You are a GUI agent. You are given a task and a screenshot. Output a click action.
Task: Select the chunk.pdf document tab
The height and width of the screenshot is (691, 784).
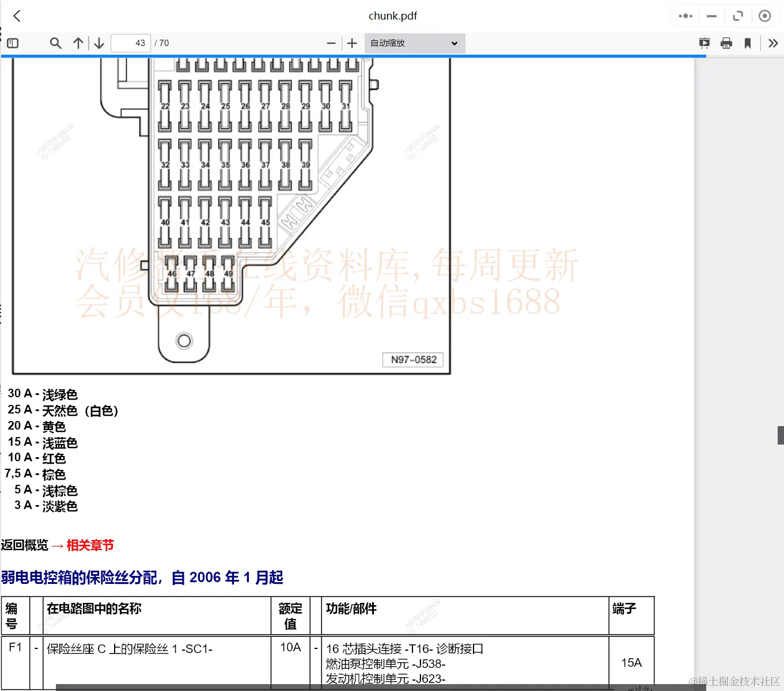pos(393,16)
